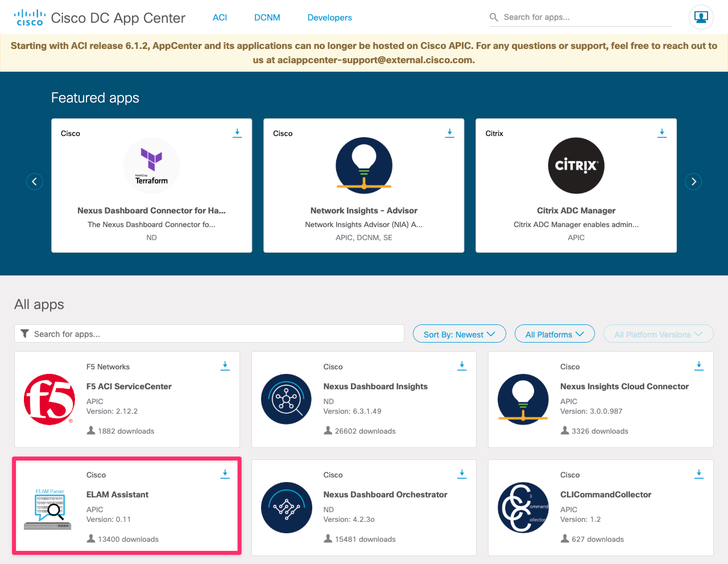Open the ACI menu
This screenshot has height=564, width=728.
pos(220,18)
